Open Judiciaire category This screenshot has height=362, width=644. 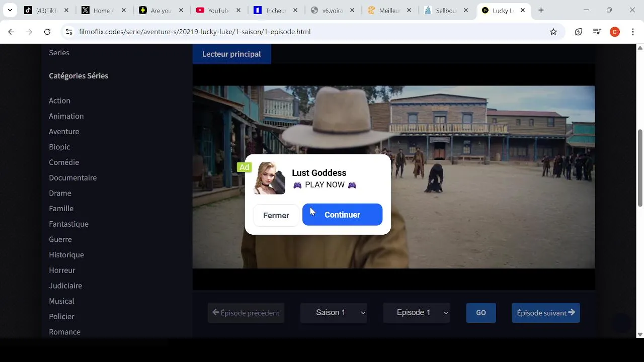pyautogui.click(x=65, y=286)
